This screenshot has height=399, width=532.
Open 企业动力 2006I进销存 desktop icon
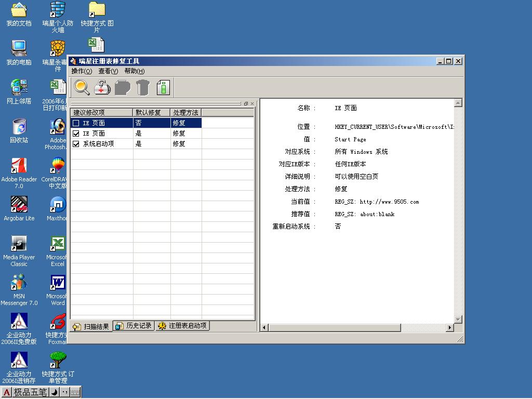tap(19, 368)
